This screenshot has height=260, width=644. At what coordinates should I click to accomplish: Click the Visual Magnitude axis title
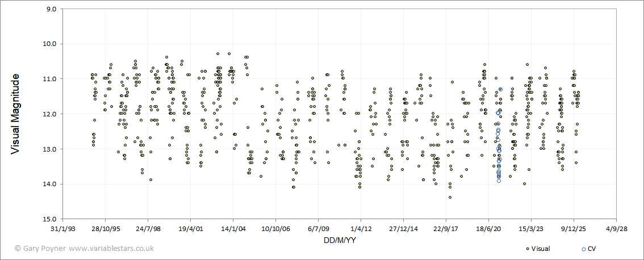(x=15, y=114)
